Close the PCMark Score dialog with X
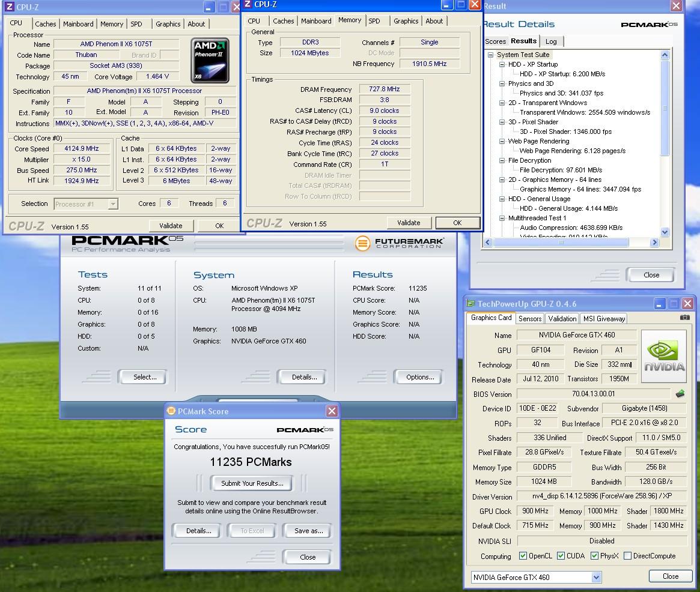 point(332,411)
